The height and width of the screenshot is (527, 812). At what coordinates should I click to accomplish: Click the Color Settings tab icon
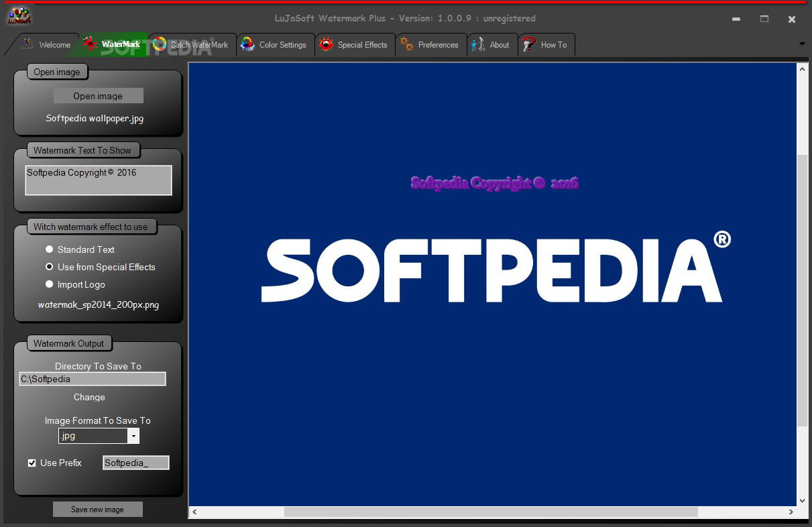tap(247, 45)
